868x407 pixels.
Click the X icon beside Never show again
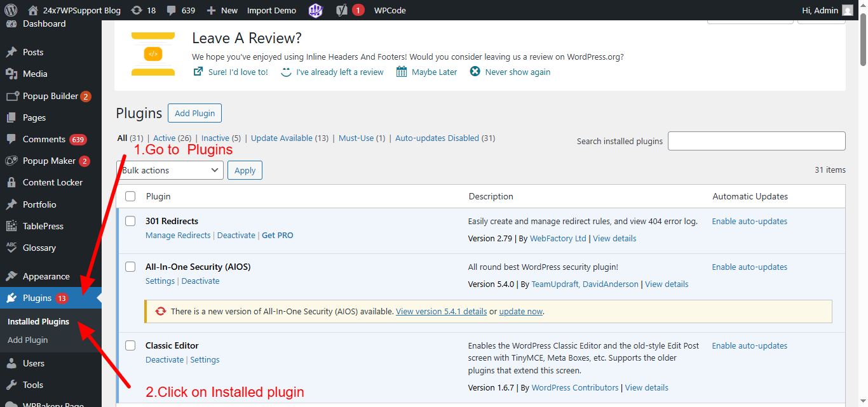(x=475, y=72)
